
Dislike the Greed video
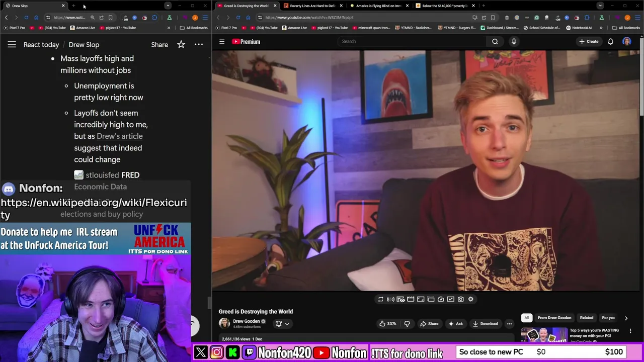407,324
